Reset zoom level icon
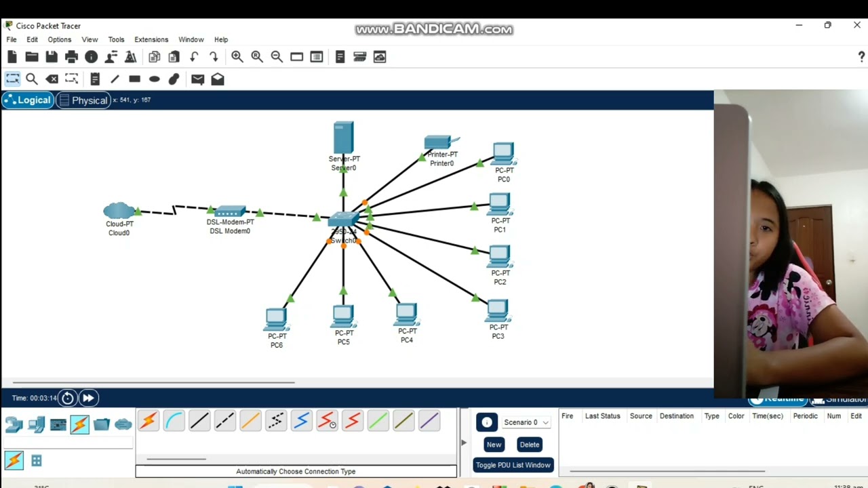Viewport: 868px width, 488px height. pos(257,57)
